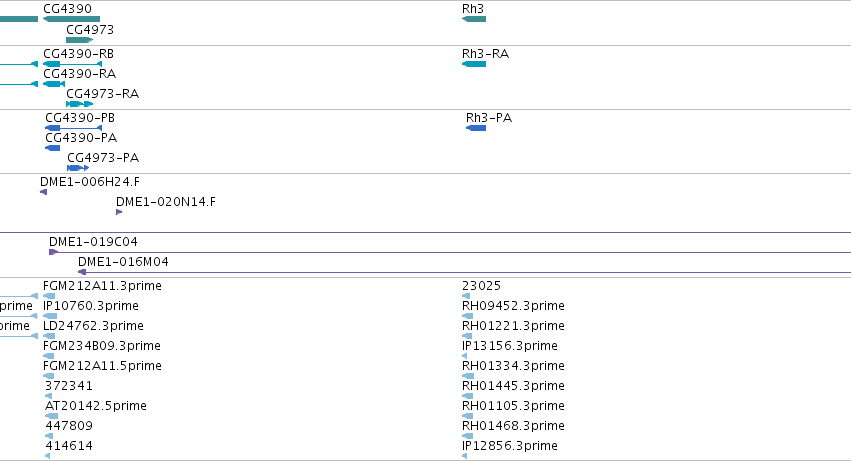Select the IP10760.3prime EST glyph
Image resolution: width=851 pixels, height=461 pixels.
coord(50,316)
